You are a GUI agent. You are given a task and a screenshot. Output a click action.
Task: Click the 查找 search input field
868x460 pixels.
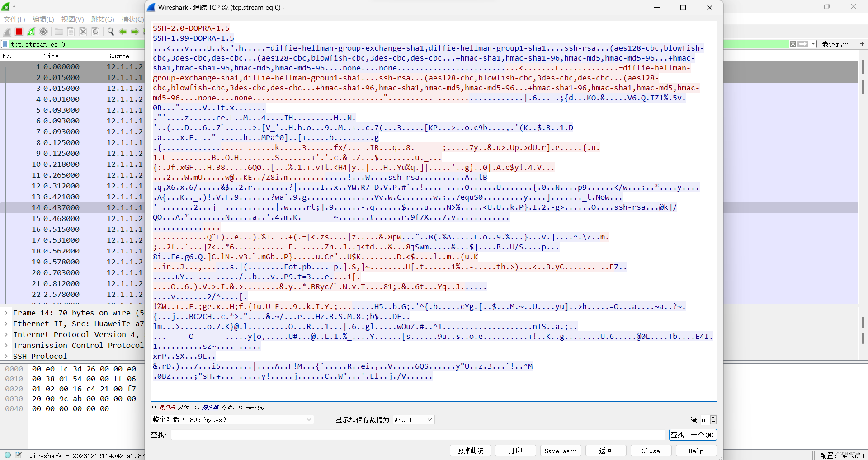pyautogui.click(x=416, y=435)
